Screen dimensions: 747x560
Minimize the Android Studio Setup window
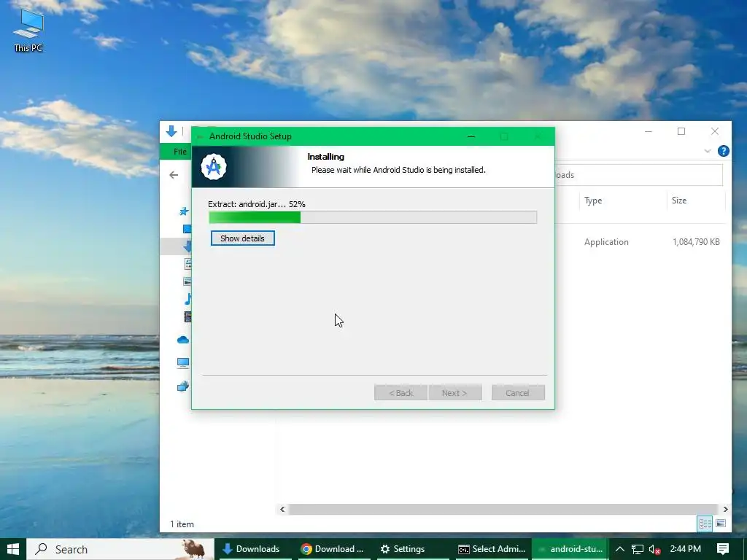[471, 136]
